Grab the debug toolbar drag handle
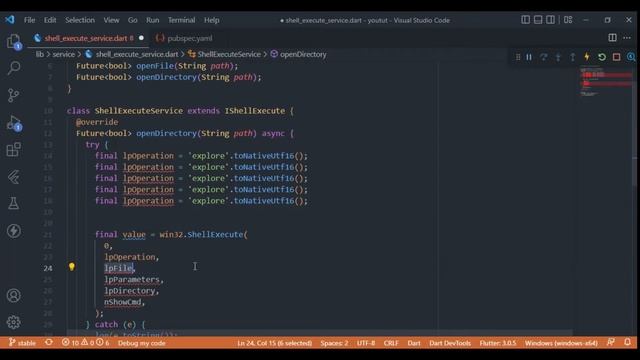 (518, 57)
